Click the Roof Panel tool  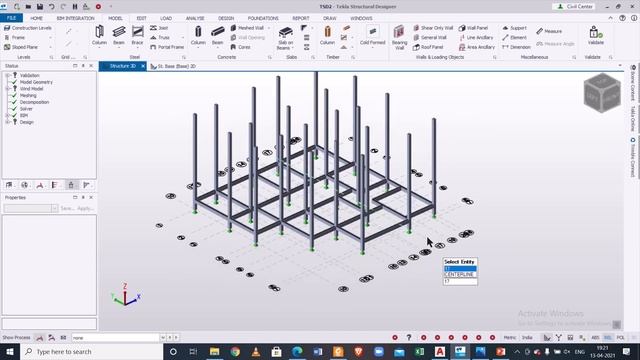tap(428, 47)
